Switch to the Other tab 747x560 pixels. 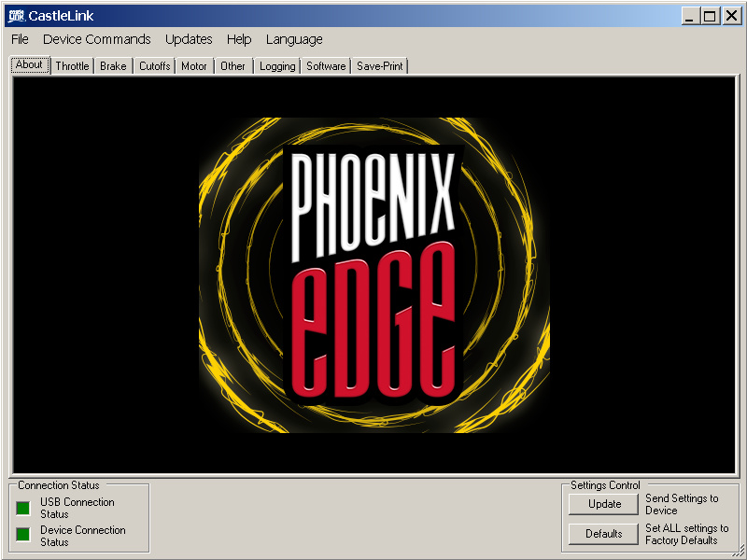click(x=233, y=66)
